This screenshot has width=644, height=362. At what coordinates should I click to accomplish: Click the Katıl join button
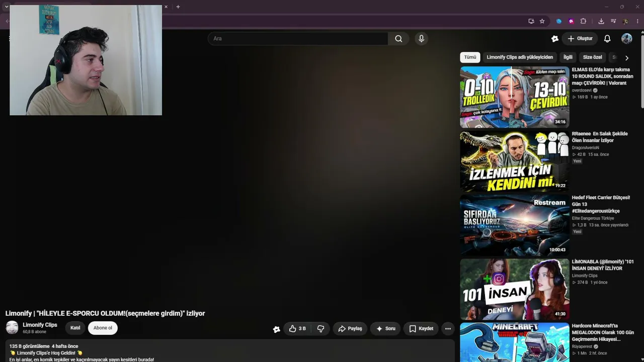[75, 328]
